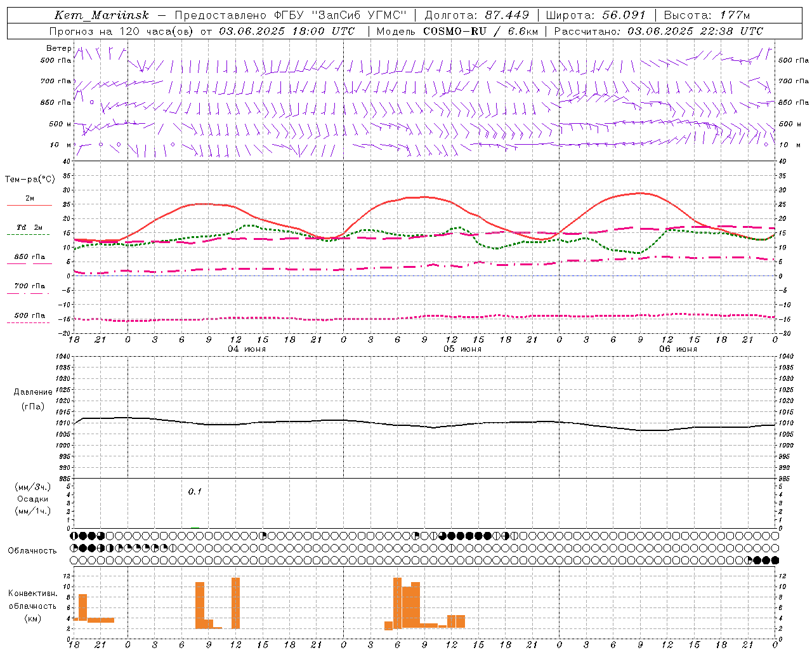Select the "Облачность" cloudiness label

[x=32, y=550]
